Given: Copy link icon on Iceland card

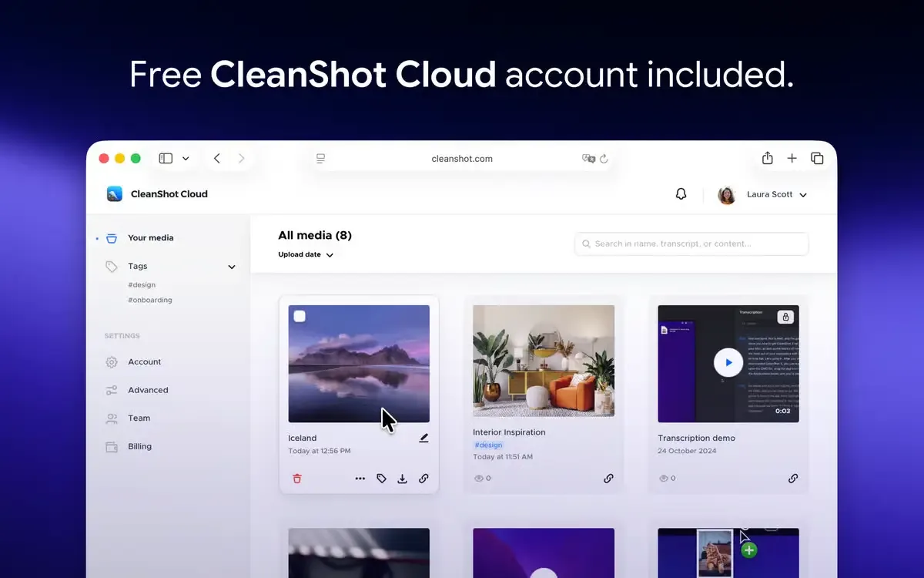Looking at the screenshot, I should tap(423, 479).
